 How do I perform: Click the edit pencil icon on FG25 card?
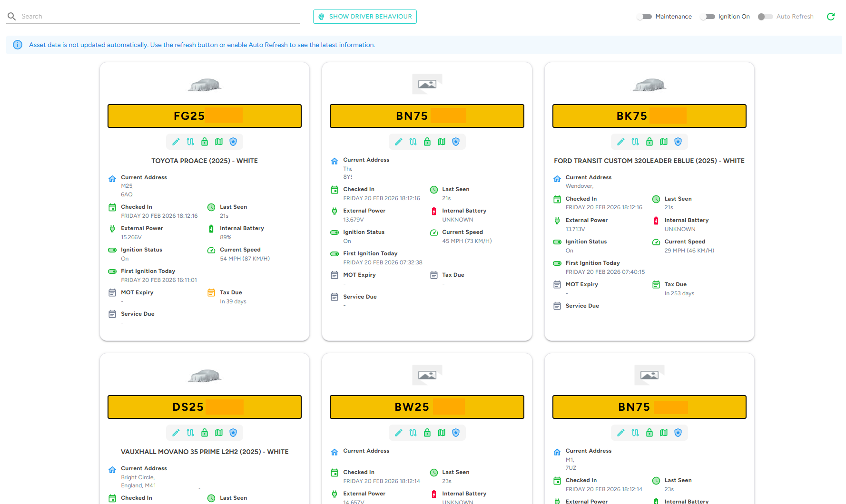[176, 142]
